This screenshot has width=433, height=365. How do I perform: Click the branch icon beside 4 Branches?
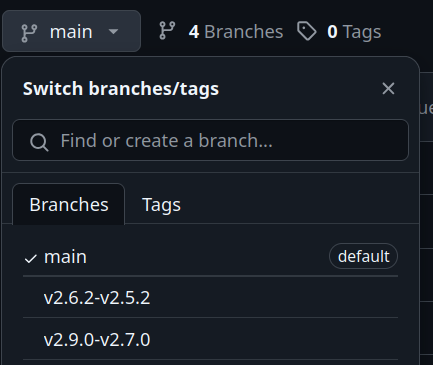(x=167, y=31)
